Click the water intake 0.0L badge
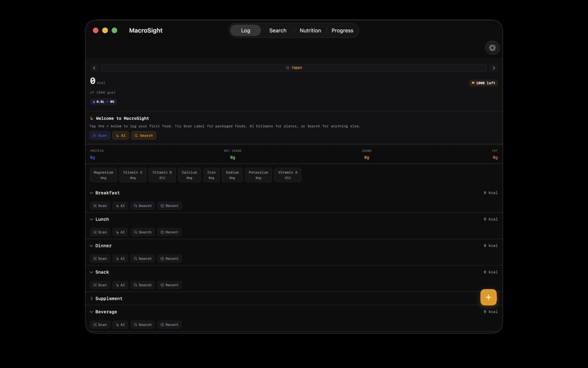The image size is (588, 368). coord(103,102)
